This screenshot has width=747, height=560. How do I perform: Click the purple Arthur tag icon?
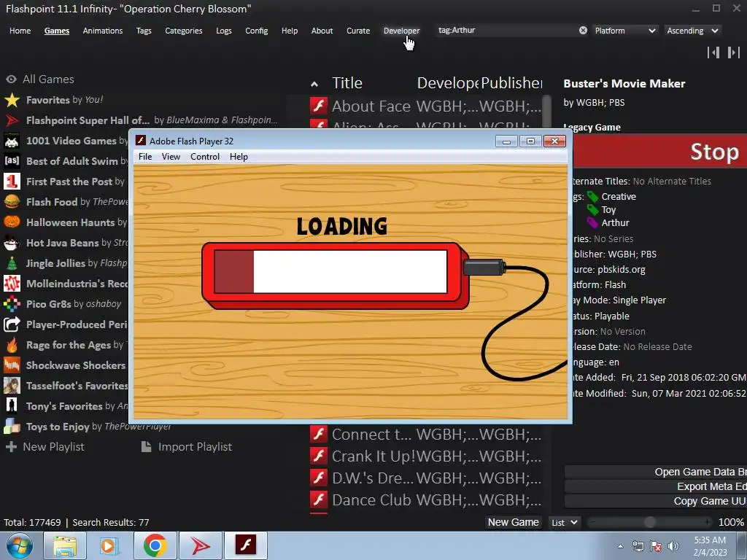[x=592, y=223]
